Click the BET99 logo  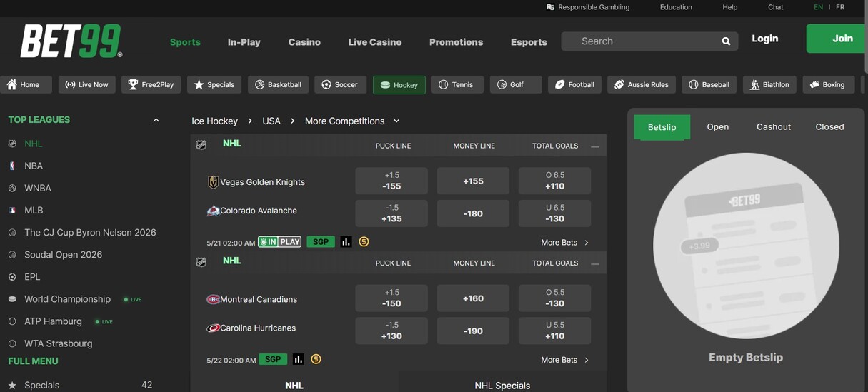[71, 41]
